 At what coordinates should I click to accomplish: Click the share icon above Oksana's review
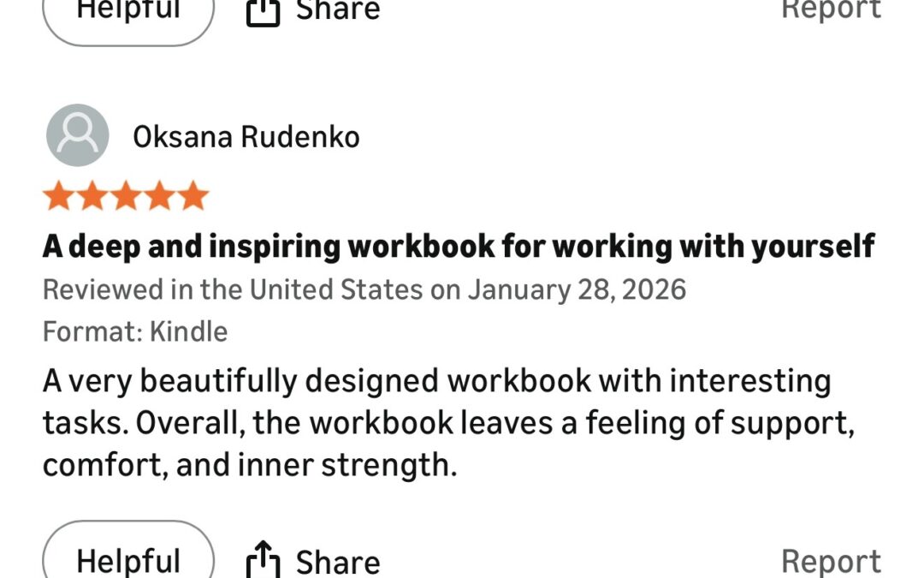(264, 10)
